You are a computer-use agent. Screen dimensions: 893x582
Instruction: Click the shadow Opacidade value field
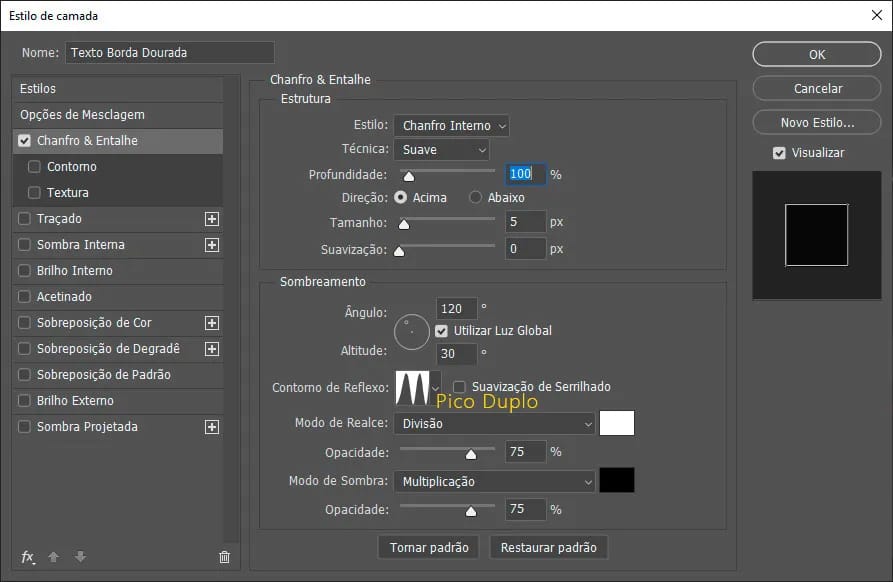click(526, 509)
